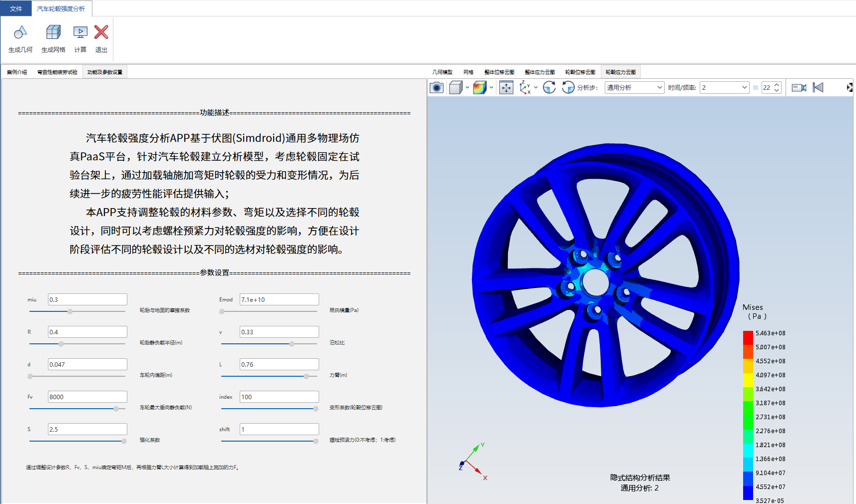Click the miu input field with 0.3
Viewport: 856px width, 504px height.
[87, 299]
